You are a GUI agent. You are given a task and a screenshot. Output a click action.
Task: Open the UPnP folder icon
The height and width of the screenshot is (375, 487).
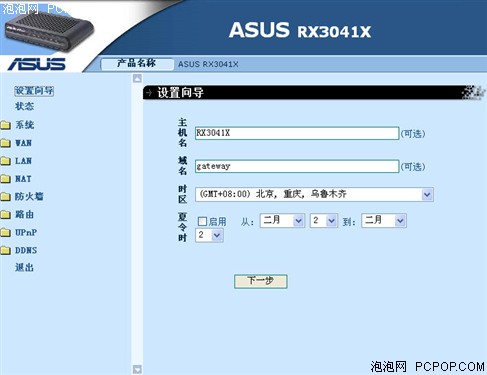click(x=5, y=232)
